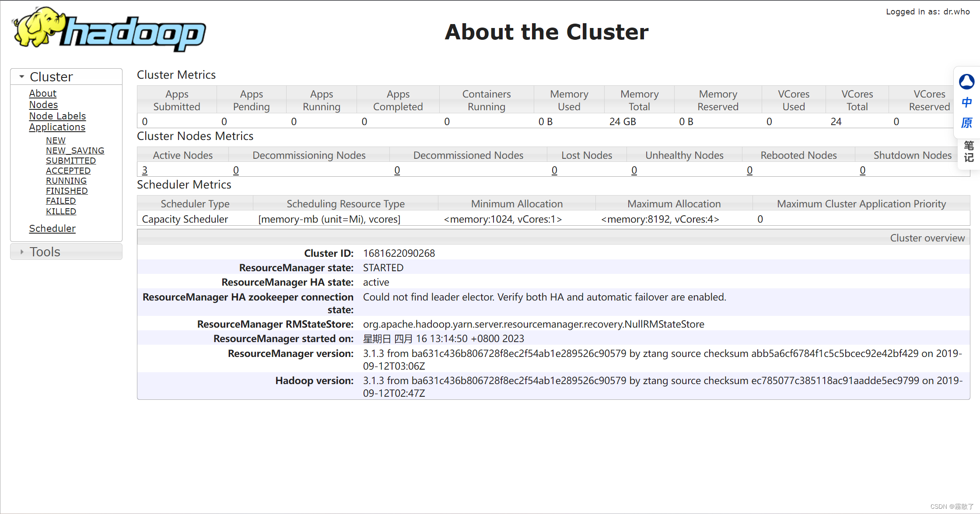Select About from the Cluster menu

42,93
